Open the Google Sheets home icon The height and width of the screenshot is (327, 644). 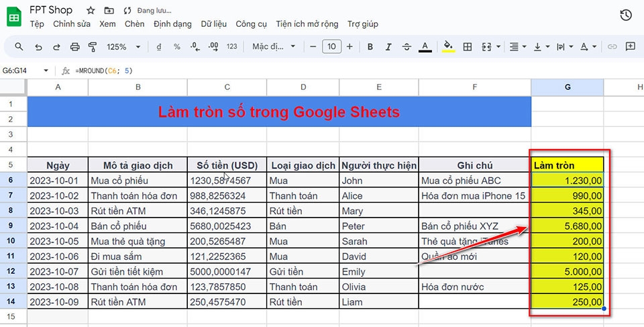14,17
